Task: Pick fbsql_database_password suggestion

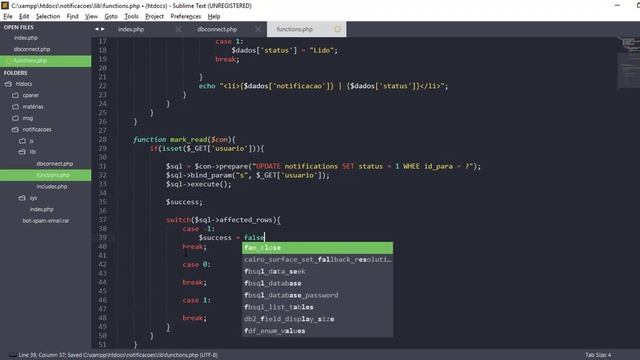Action: [318, 295]
